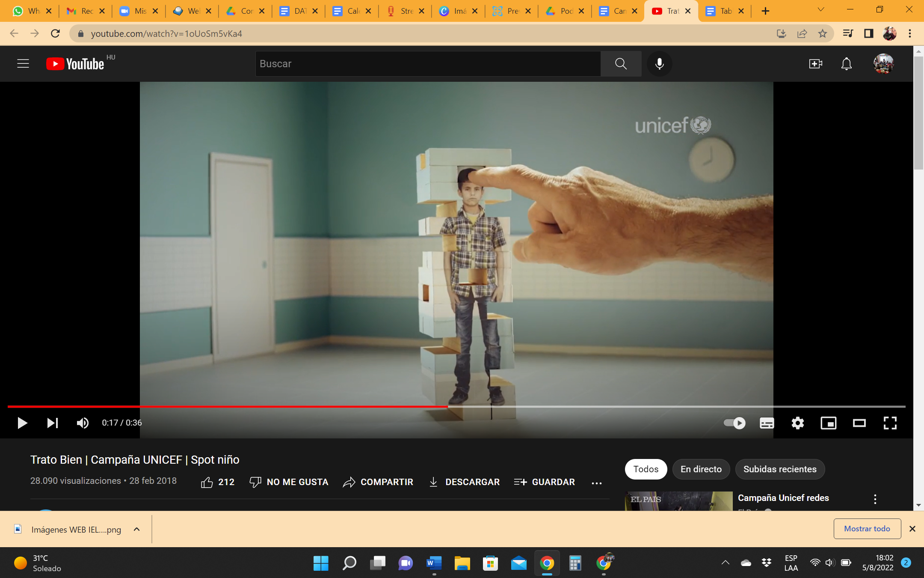Select the 'Subidas recientes' filter chip
This screenshot has width=924, height=578.
779,469
